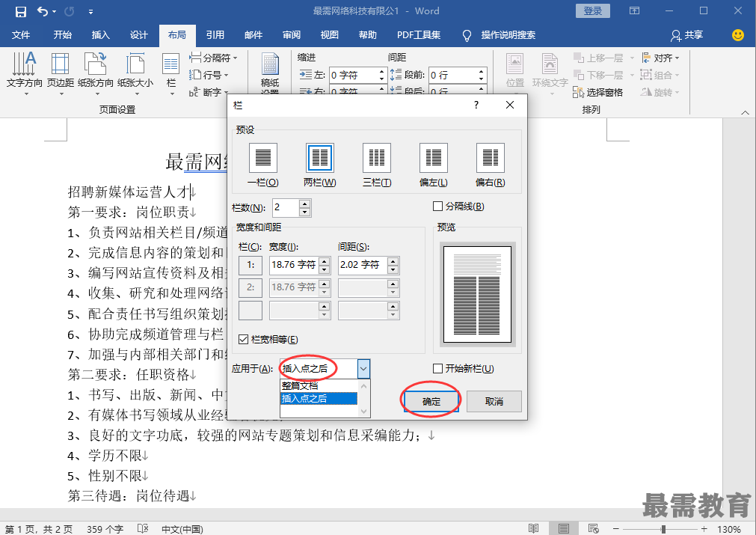Click the spelling check icon in status bar
756x535 pixels.
pos(143,529)
